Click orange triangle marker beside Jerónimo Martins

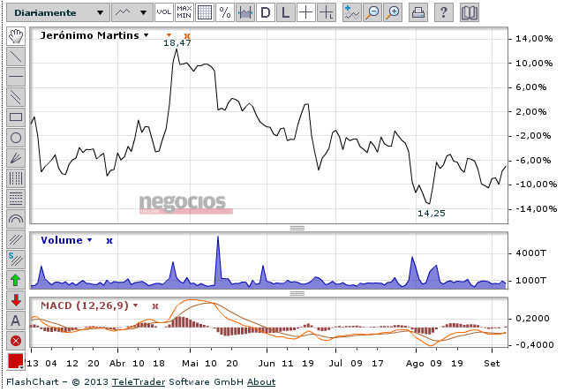tap(169, 35)
